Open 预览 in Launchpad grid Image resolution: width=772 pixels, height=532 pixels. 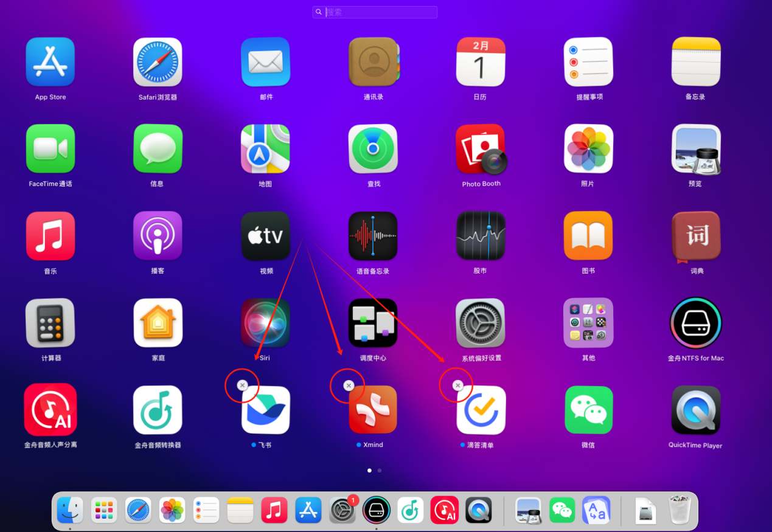pyautogui.click(x=696, y=149)
